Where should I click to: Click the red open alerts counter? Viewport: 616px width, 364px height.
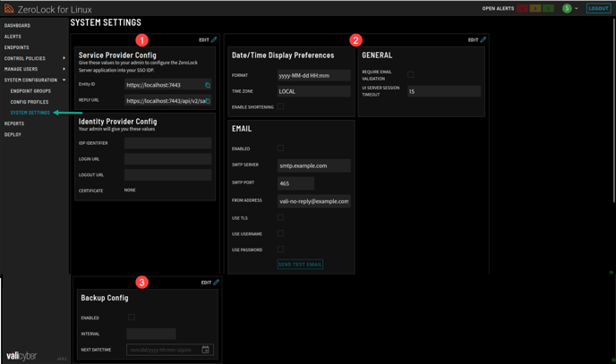(x=523, y=8)
